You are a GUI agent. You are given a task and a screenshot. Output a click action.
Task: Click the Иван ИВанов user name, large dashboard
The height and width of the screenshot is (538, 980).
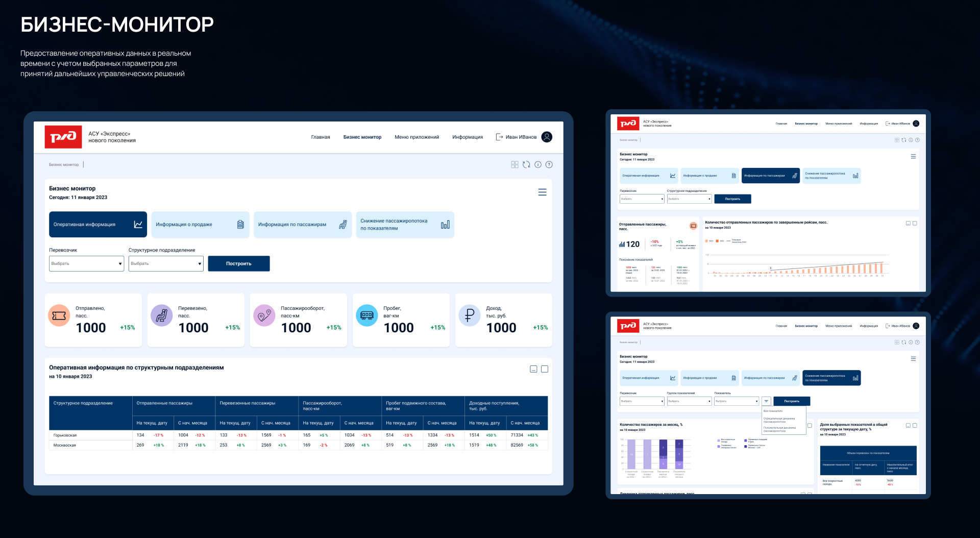coord(521,137)
